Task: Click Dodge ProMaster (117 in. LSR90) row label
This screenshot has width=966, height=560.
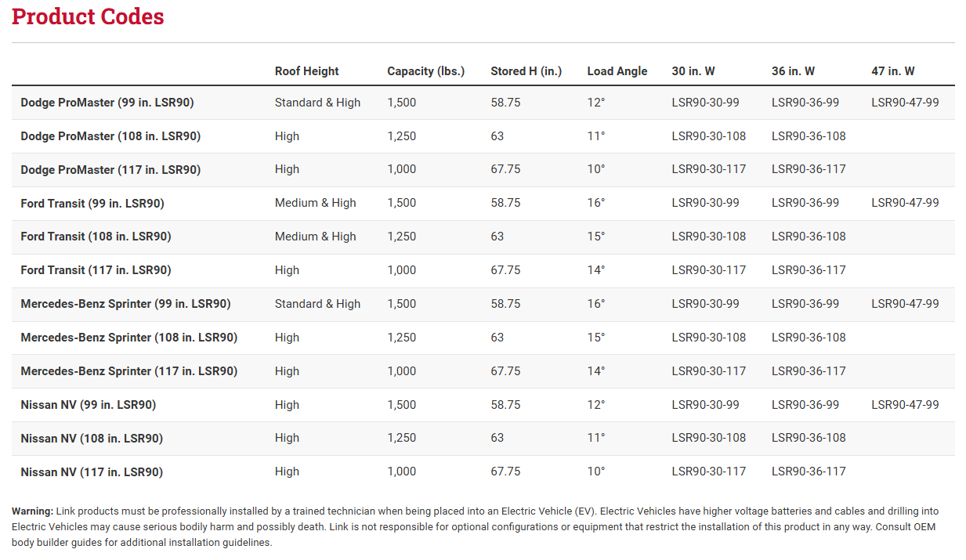Action: [110, 169]
